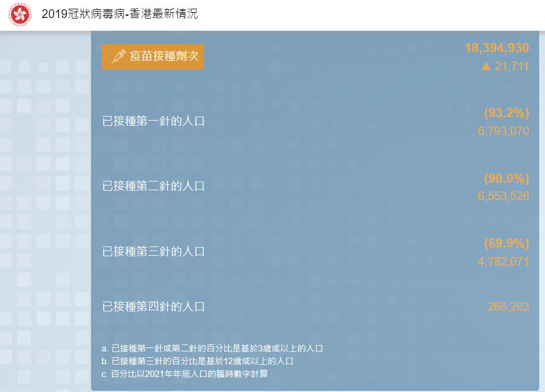Image resolution: width=545 pixels, height=392 pixels.
Task: Click the first dose percentage 93.2%
Action: (506, 112)
